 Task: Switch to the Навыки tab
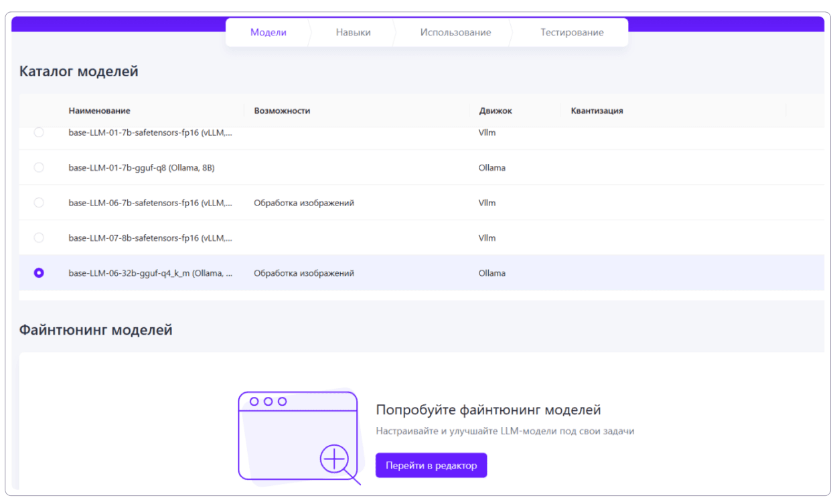coord(353,32)
